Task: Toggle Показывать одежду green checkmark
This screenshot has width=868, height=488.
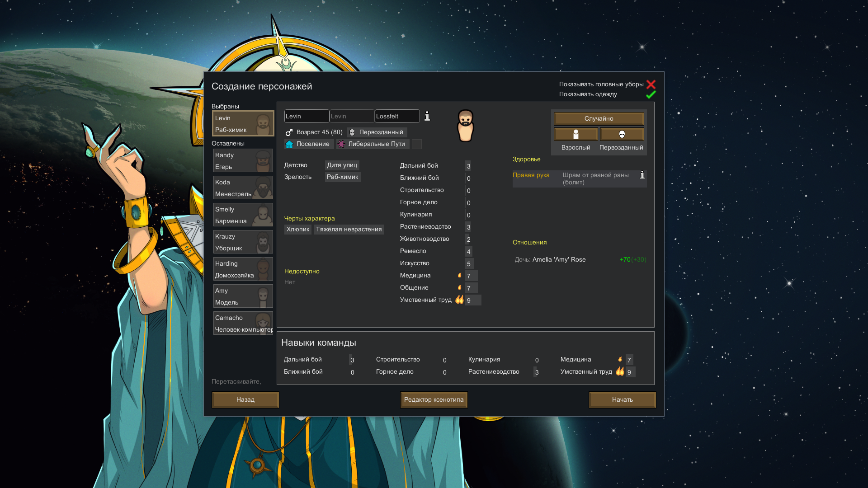Action: coord(651,94)
